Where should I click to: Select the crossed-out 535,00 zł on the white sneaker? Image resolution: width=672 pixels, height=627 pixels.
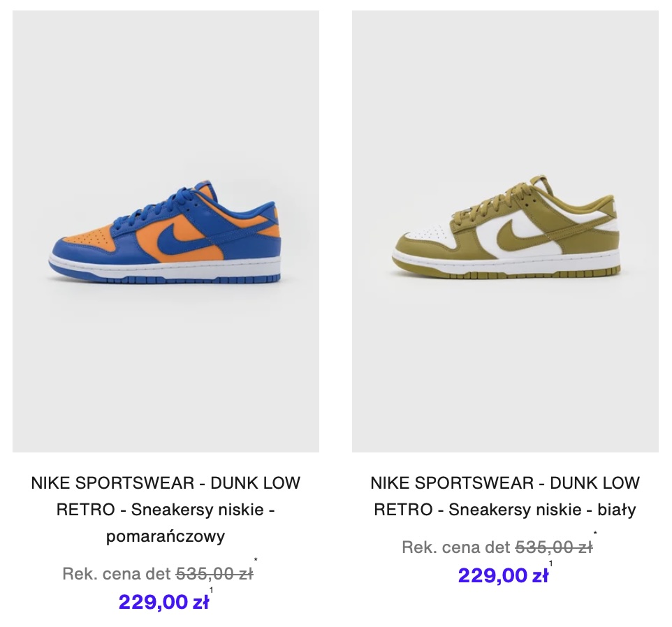(554, 547)
